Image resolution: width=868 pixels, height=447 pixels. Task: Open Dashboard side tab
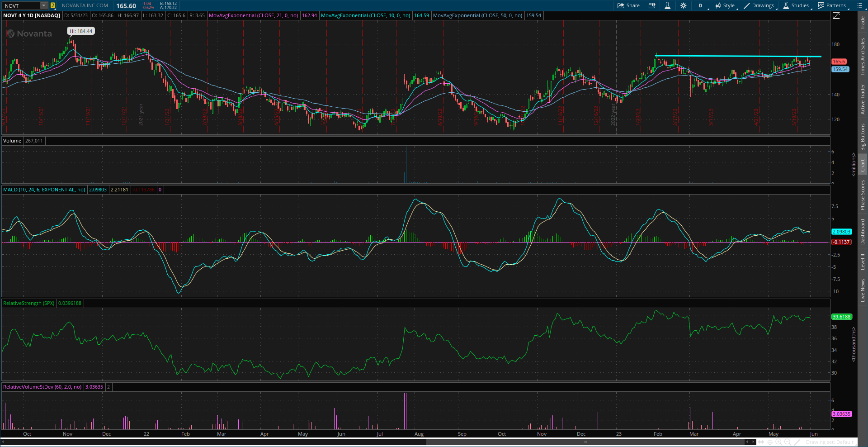[x=863, y=232]
